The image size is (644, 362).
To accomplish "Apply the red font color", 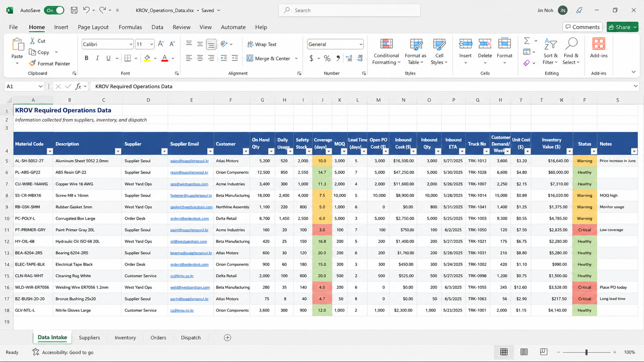I will tap(164, 58).
